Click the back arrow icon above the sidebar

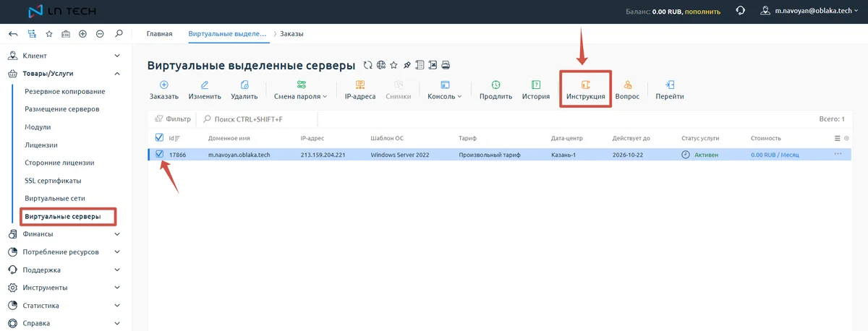pos(14,33)
